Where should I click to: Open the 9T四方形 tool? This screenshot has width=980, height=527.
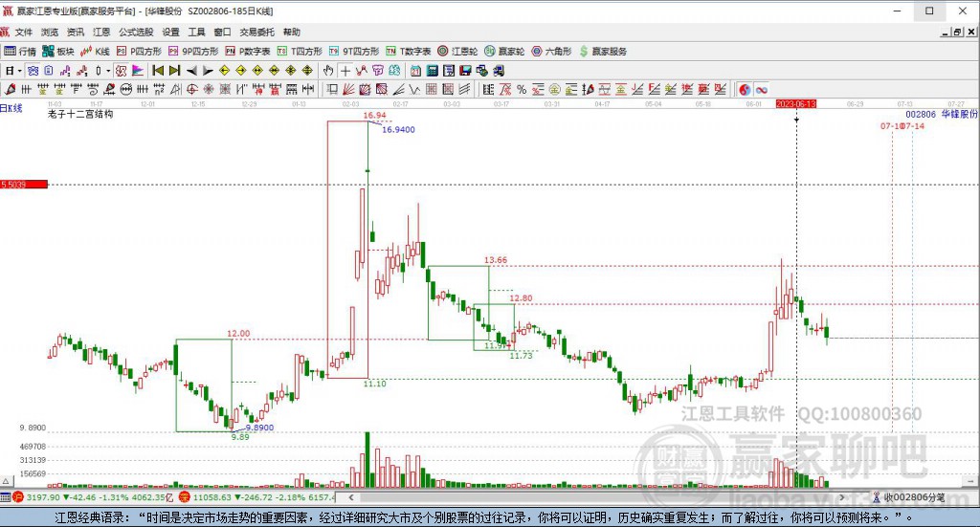tap(354, 52)
